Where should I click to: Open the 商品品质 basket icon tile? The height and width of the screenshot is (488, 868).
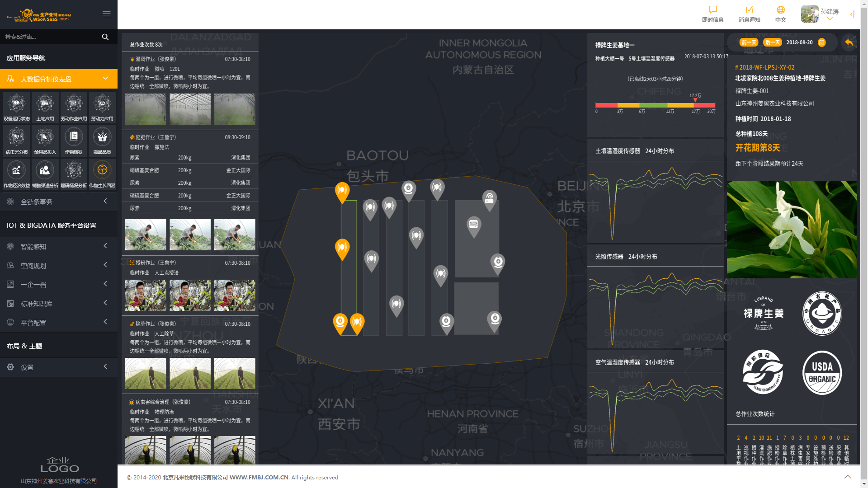pyautogui.click(x=102, y=141)
